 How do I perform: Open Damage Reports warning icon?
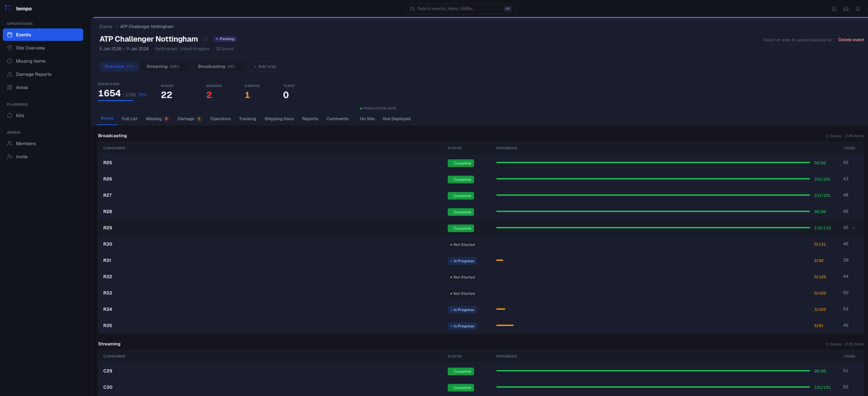pos(9,74)
